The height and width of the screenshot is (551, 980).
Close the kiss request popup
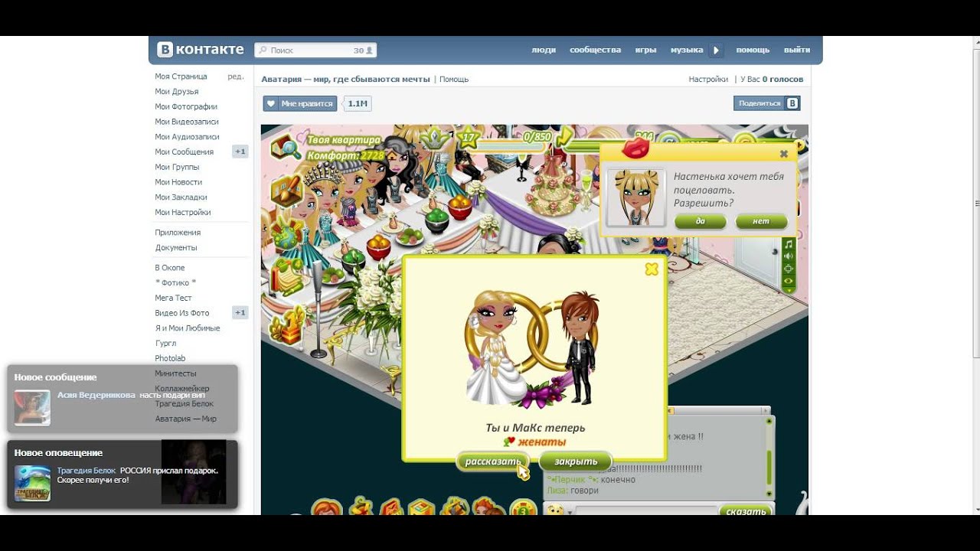click(x=783, y=154)
